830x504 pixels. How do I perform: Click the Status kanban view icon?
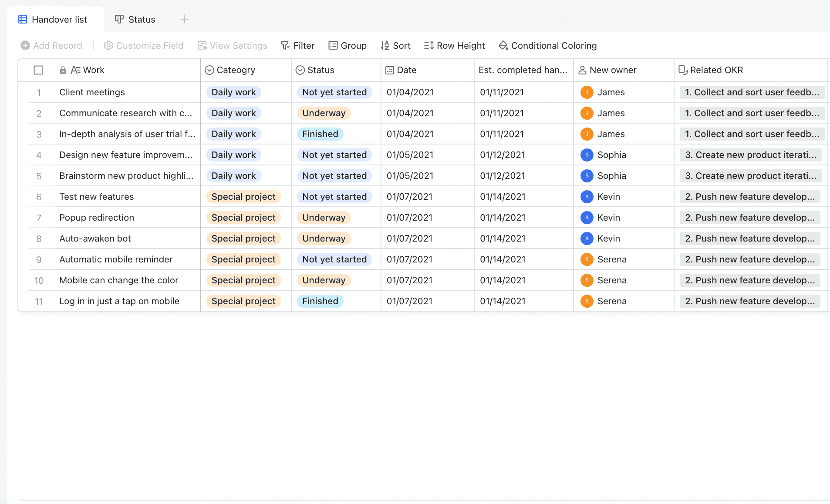[x=119, y=20]
